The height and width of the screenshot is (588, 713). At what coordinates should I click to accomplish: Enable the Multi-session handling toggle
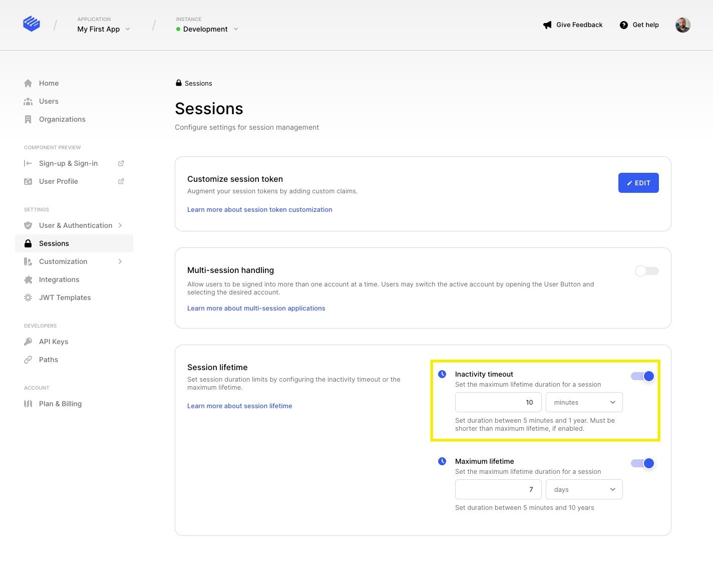[x=646, y=271]
